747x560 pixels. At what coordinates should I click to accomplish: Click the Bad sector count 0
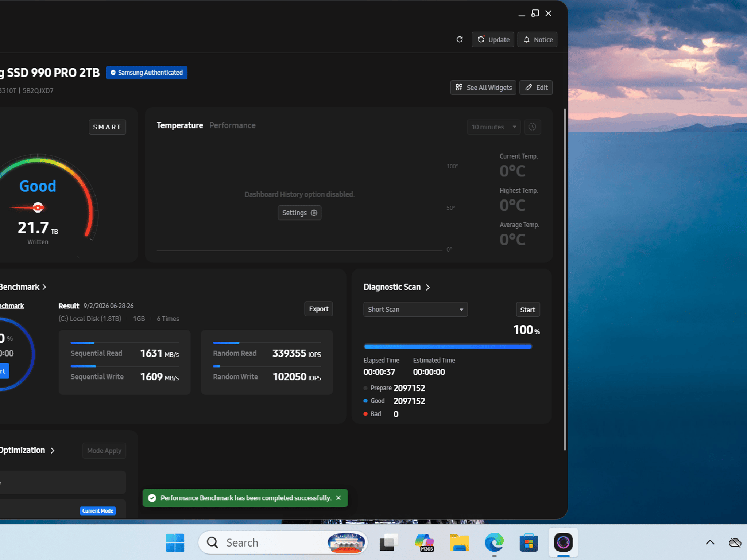396,414
